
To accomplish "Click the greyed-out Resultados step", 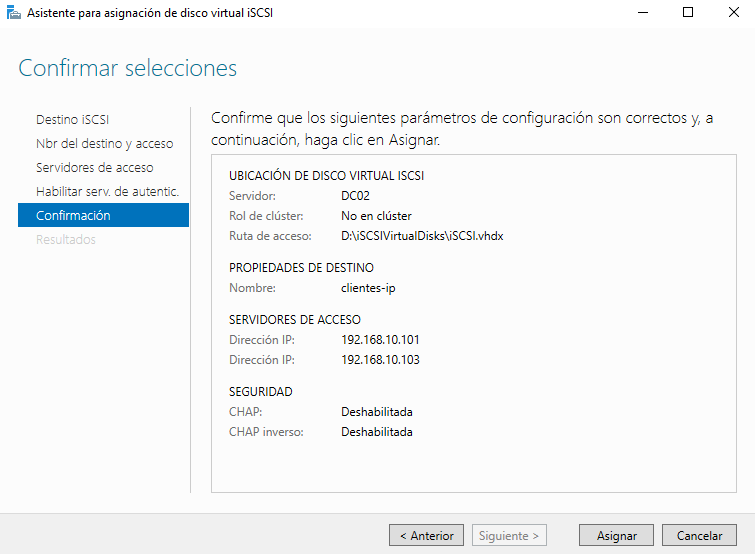I will coord(65,239).
